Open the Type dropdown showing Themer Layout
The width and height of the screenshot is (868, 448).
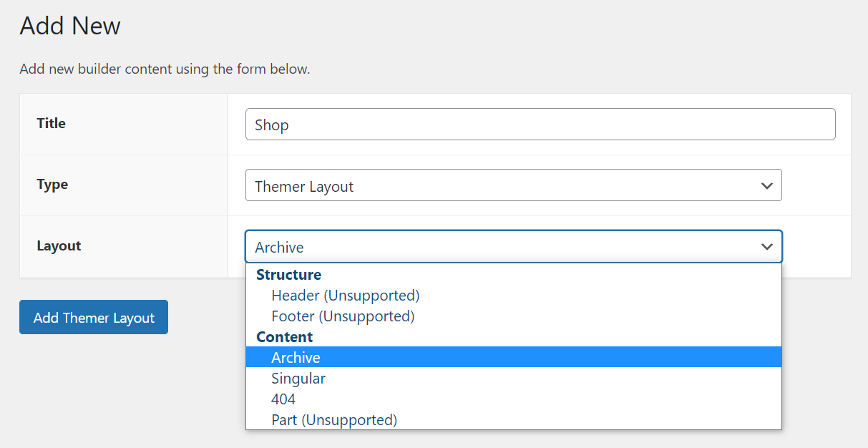(513, 185)
